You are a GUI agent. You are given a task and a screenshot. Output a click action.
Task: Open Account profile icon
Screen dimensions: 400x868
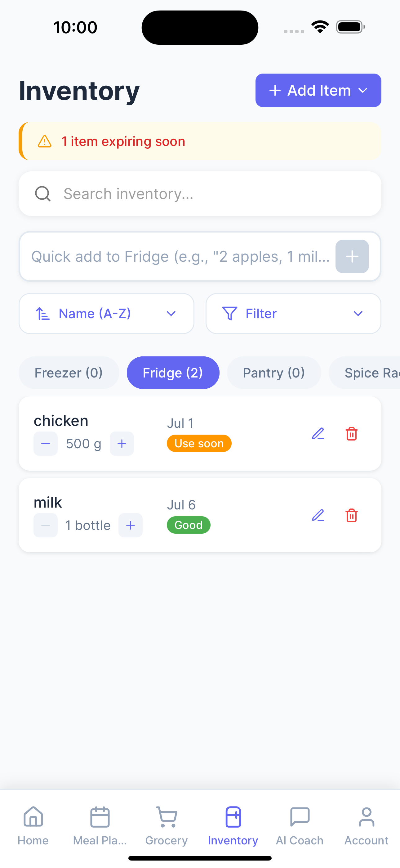366,816
